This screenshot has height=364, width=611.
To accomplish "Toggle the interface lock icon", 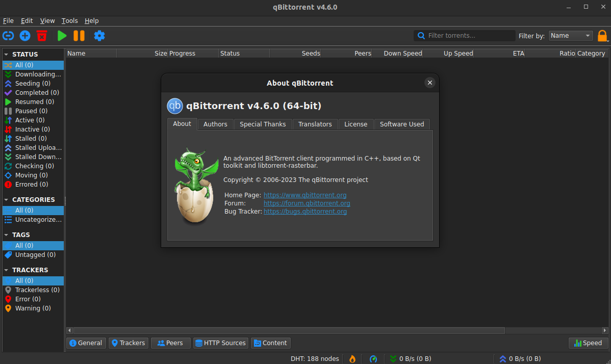I will pos(602,36).
